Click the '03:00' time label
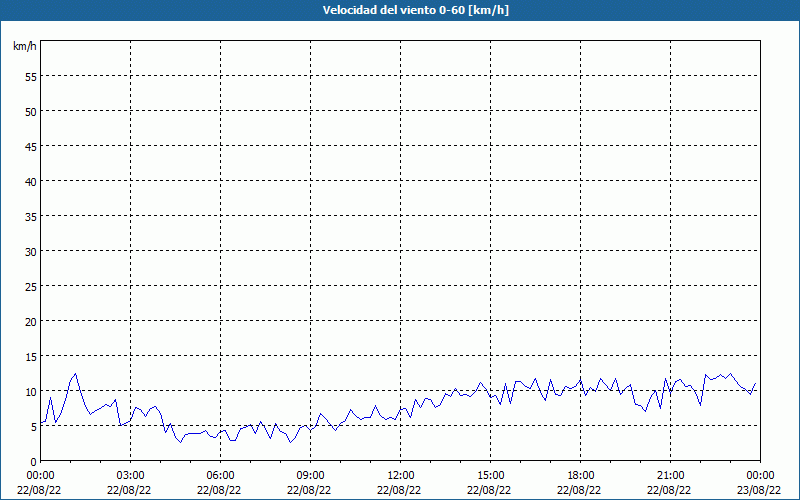The width and height of the screenshot is (800, 500). click(x=131, y=476)
